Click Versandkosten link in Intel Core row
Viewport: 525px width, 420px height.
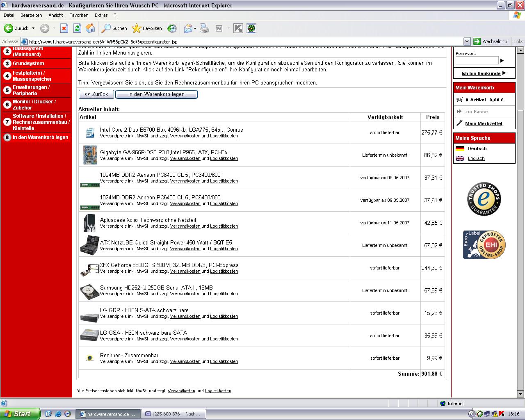pos(185,136)
